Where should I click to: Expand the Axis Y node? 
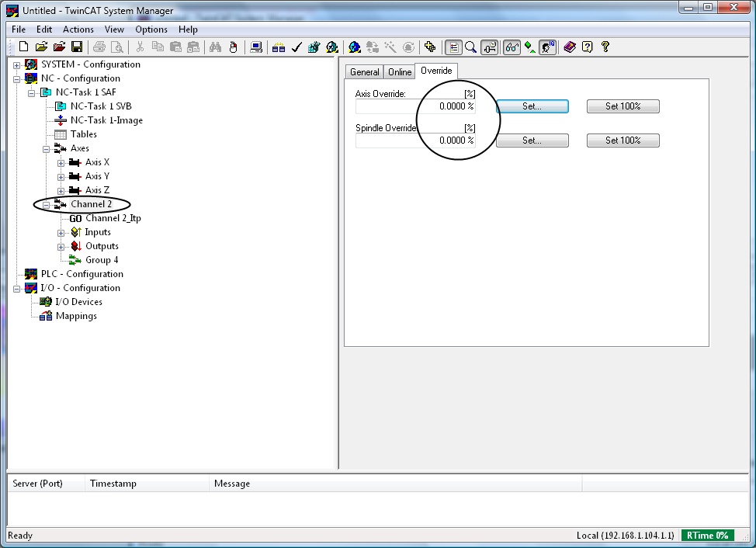pos(61,177)
